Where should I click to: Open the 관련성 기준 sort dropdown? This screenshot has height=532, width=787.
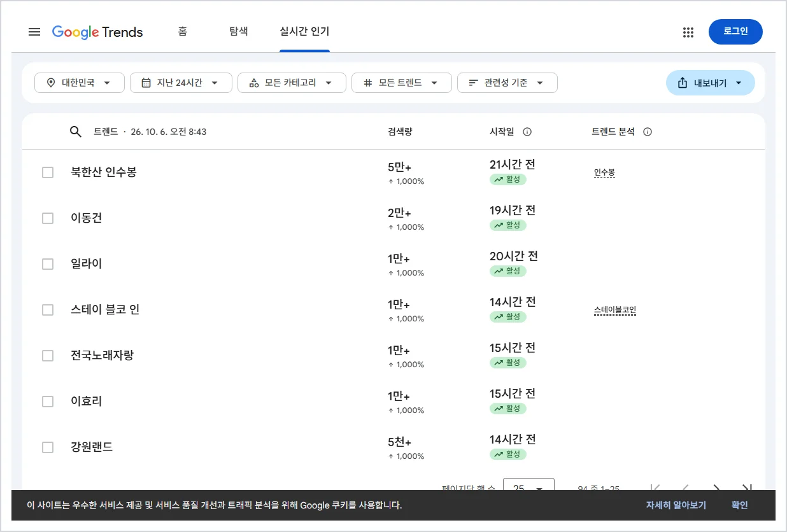pos(507,83)
